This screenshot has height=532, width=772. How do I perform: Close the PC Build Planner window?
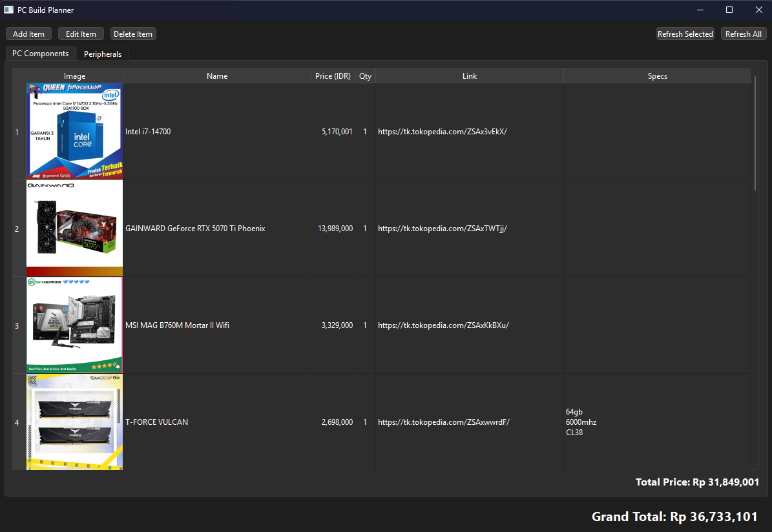pos(758,10)
